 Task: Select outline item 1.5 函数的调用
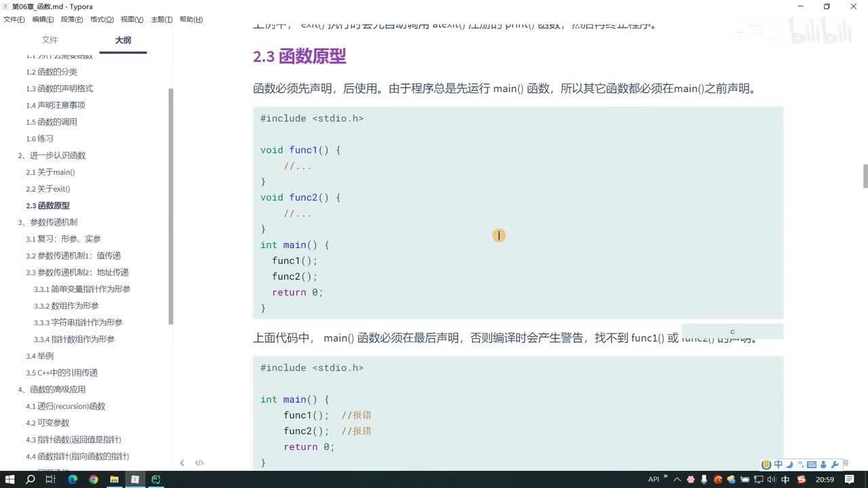point(52,122)
